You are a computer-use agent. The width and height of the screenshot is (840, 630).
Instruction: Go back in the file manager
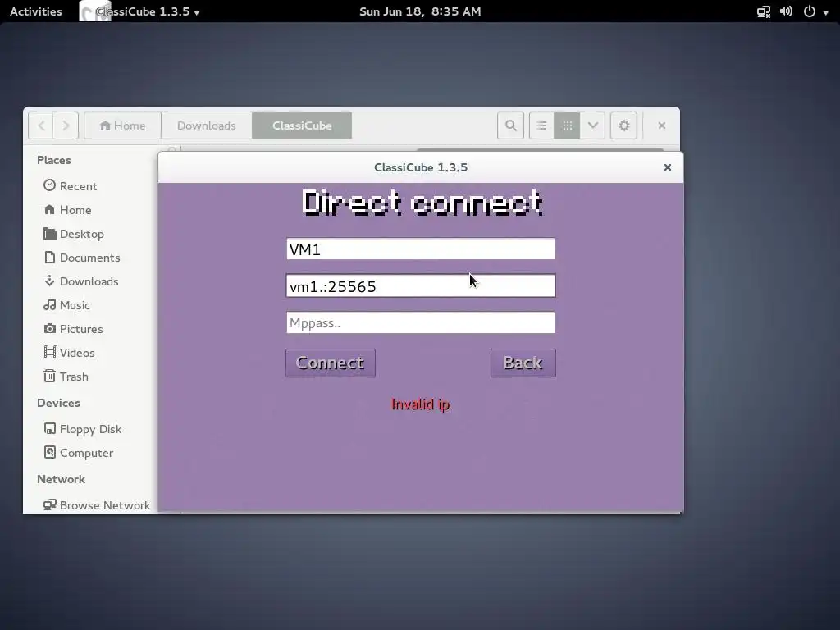tap(41, 126)
